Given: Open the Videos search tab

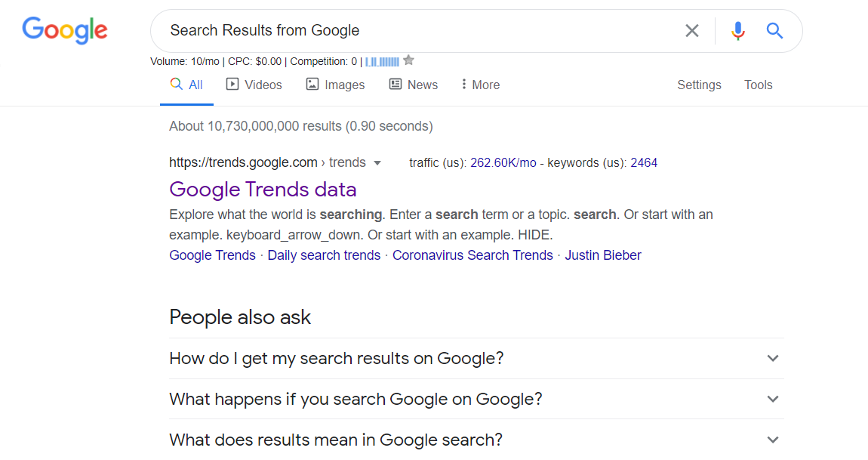Looking at the screenshot, I should (x=254, y=85).
